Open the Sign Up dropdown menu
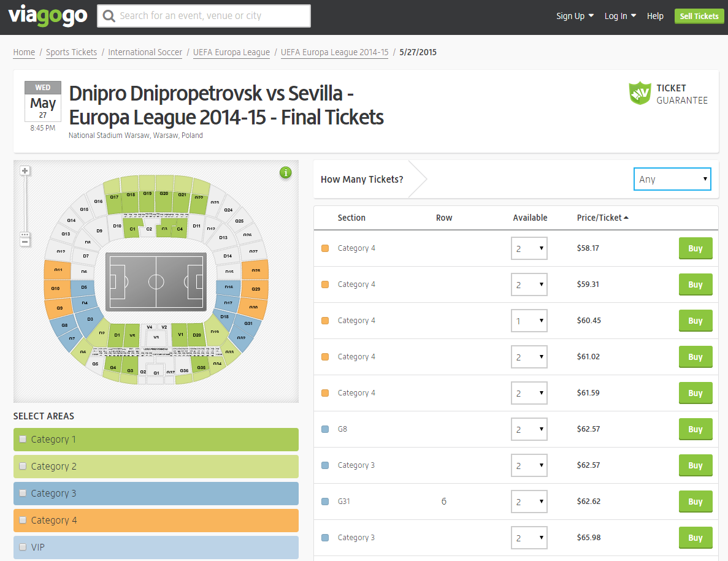 575,16
